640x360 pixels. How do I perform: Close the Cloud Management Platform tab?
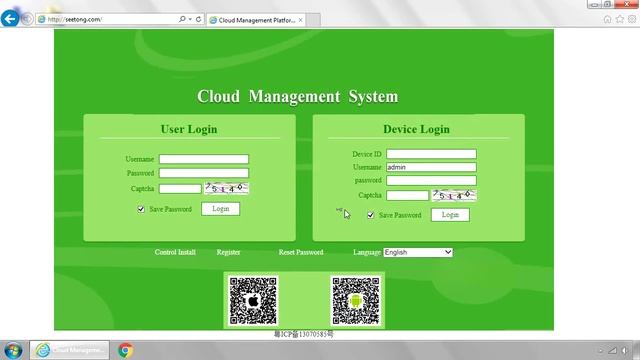pos(300,20)
